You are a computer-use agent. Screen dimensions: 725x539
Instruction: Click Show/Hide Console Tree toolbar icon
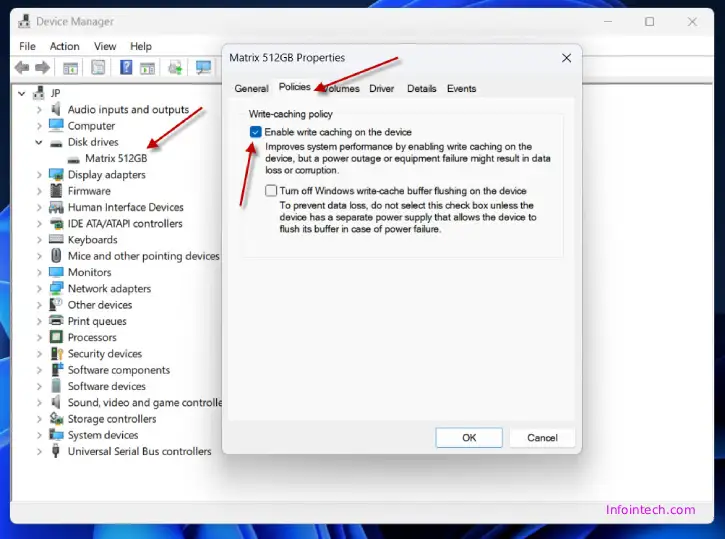(x=70, y=68)
